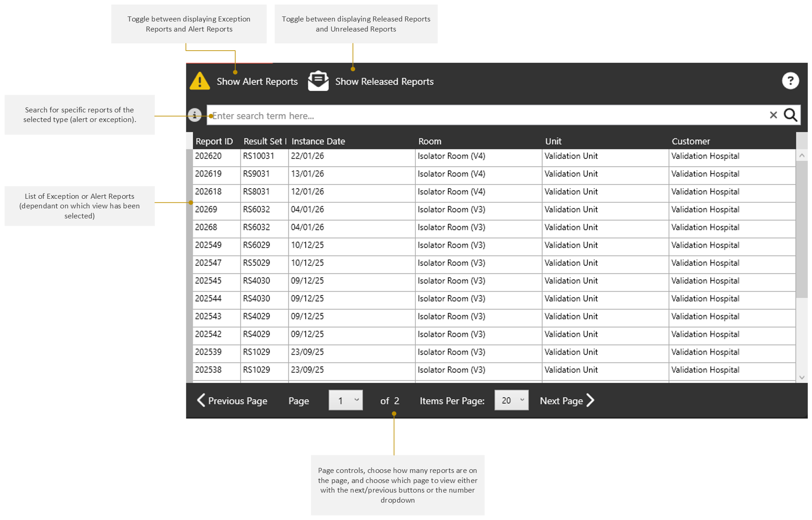The height and width of the screenshot is (520, 812).
Task: Sort by the Instance Date column header
Action: (318, 141)
